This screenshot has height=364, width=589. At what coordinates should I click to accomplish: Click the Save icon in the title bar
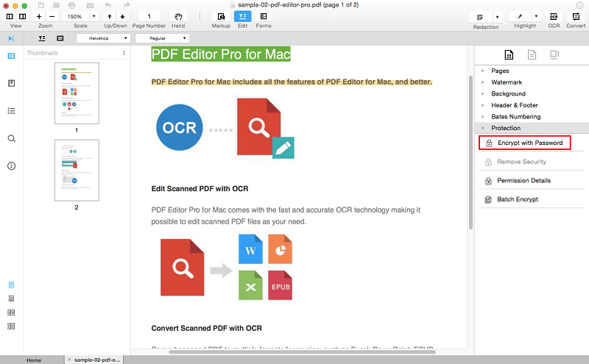[x=41, y=5]
